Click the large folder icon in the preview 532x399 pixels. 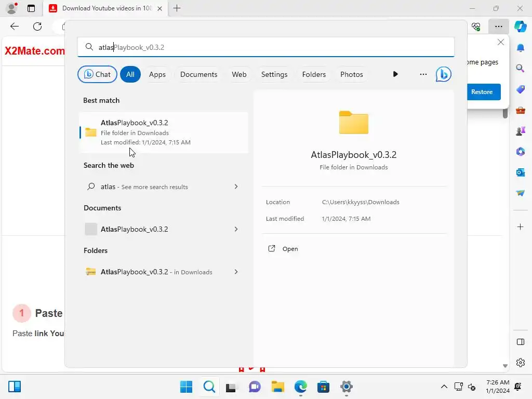click(353, 123)
